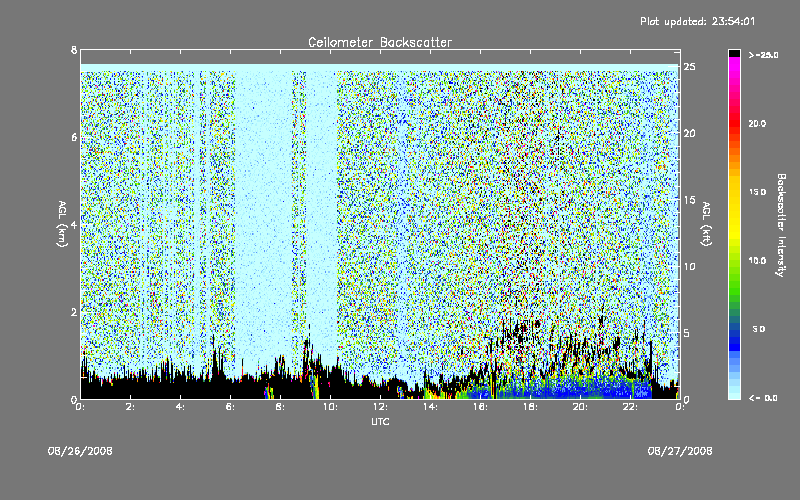The height and width of the screenshot is (500, 800).
Task: Select the 'Backscatter Intensity' colorbar label
Action: coord(781,225)
